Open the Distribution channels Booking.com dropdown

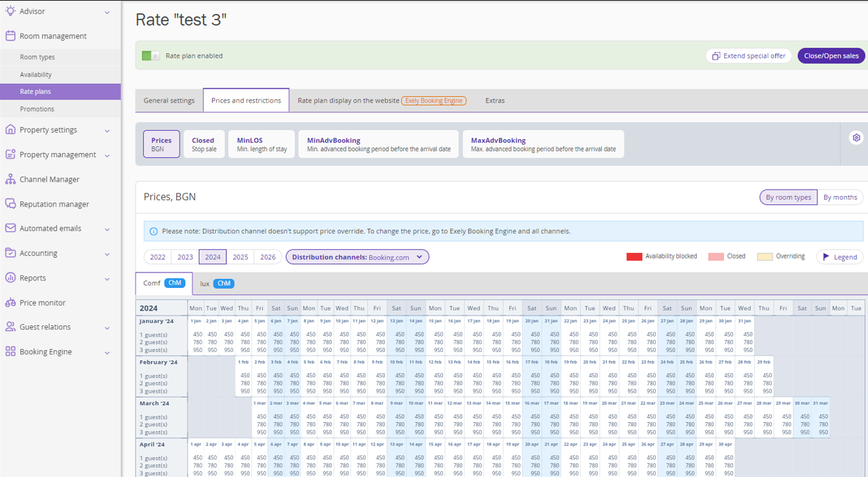357,256
